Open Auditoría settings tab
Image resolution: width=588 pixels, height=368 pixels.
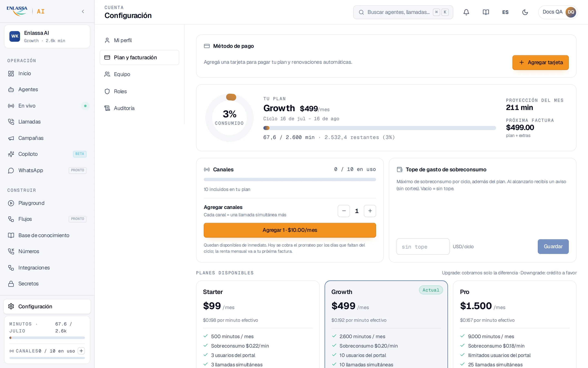139,108
